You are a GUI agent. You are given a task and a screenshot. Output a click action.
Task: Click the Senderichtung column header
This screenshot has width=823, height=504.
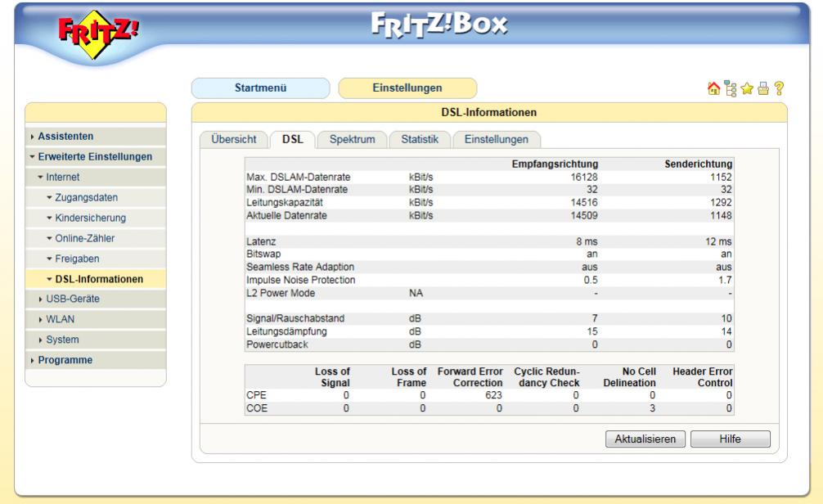(698, 164)
